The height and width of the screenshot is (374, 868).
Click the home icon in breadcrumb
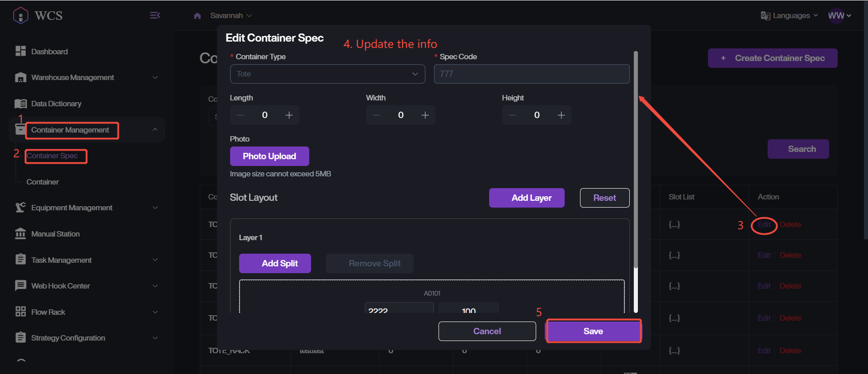197,16
